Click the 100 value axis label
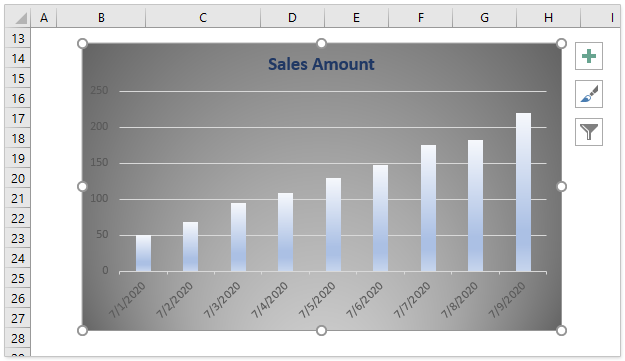 coord(99,198)
